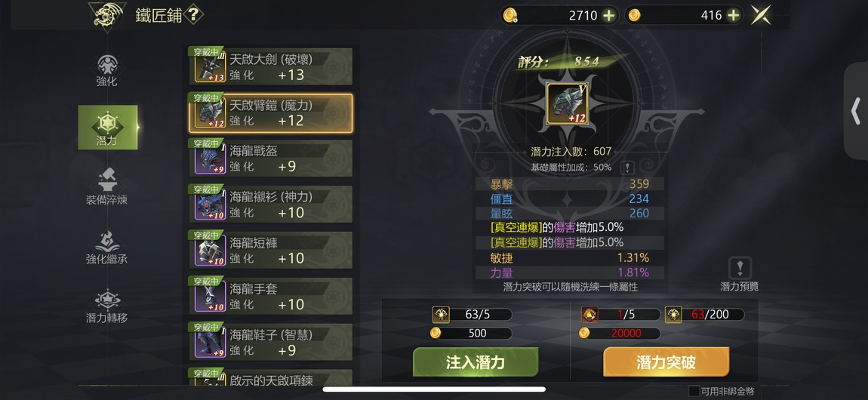This screenshot has height=400, width=868.
Task: Close the blacksmith screen with crossed-blades icon
Action: [x=761, y=15]
